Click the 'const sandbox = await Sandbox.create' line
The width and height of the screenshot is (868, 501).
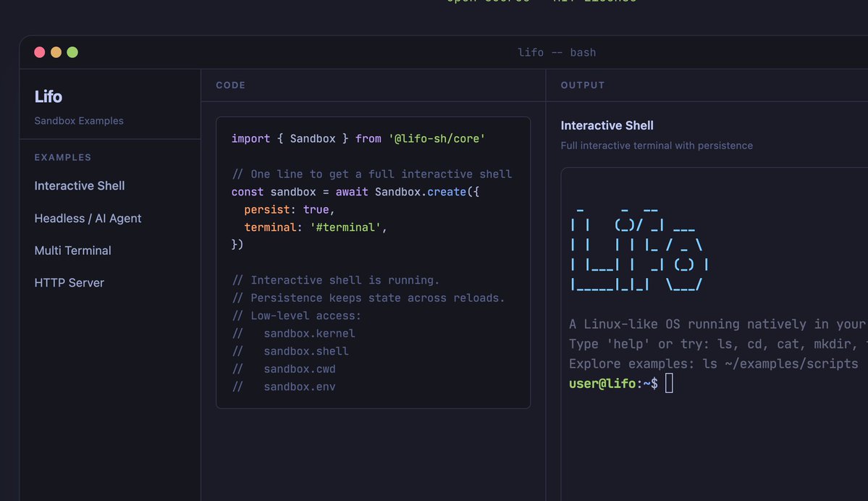(355, 192)
